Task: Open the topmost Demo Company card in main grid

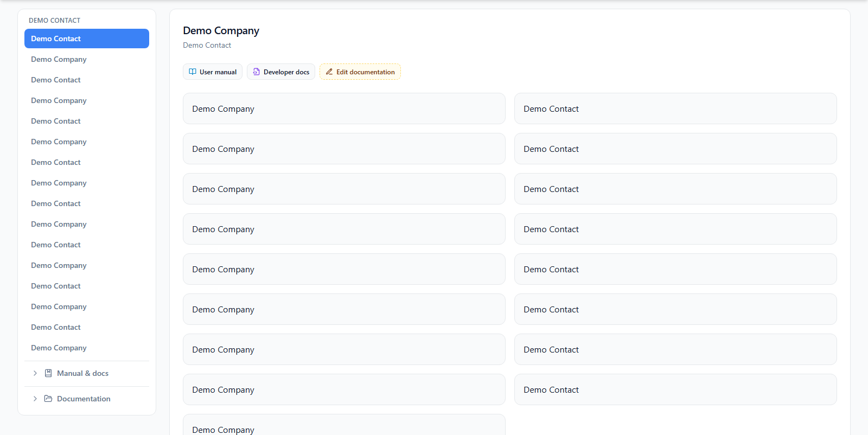Action: [344, 108]
